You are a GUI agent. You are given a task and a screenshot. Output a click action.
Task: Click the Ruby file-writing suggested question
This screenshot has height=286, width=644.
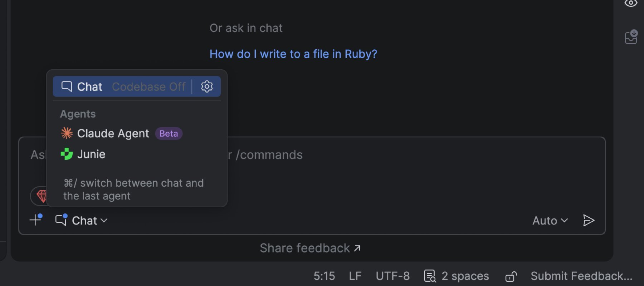(x=293, y=54)
